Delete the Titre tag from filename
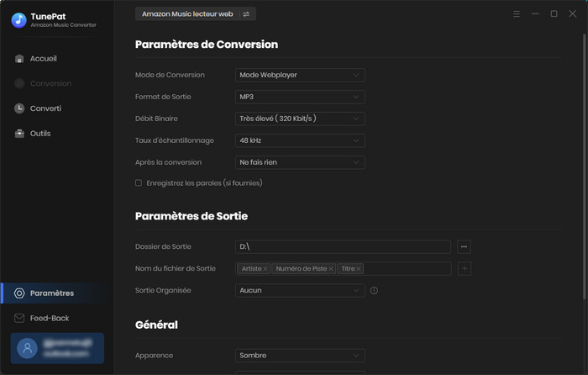The width and height of the screenshot is (588, 375). [x=359, y=269]
